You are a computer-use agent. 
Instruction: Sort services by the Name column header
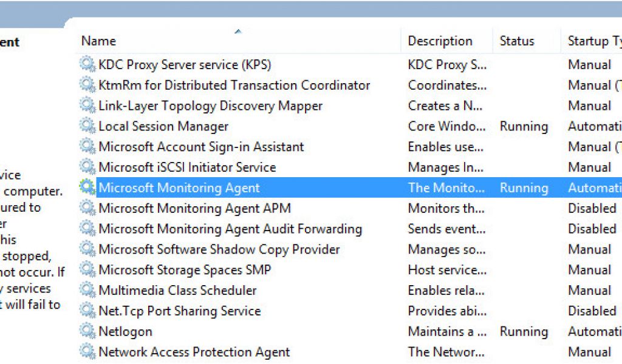(x=98, y=41)
